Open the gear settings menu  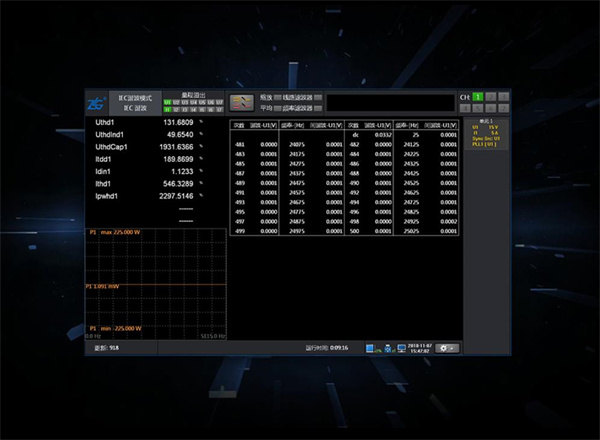[x=447, y=348]
